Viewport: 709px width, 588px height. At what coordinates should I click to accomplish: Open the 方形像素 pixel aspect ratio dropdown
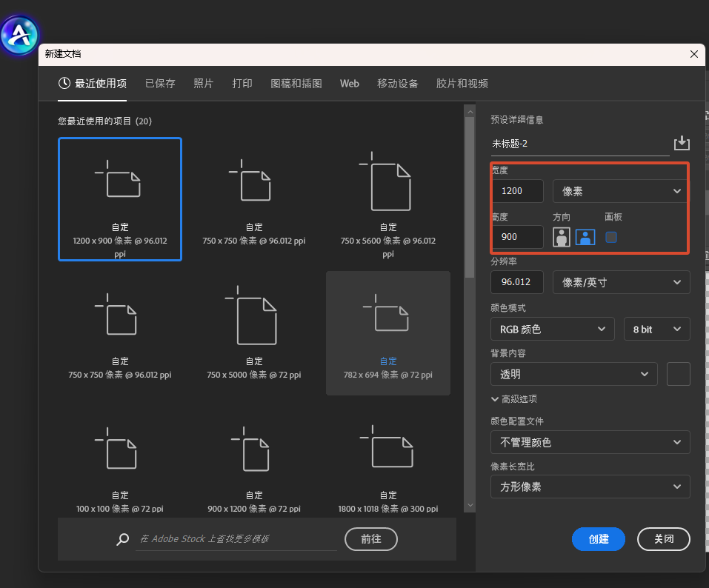click(x=590, y=487)
